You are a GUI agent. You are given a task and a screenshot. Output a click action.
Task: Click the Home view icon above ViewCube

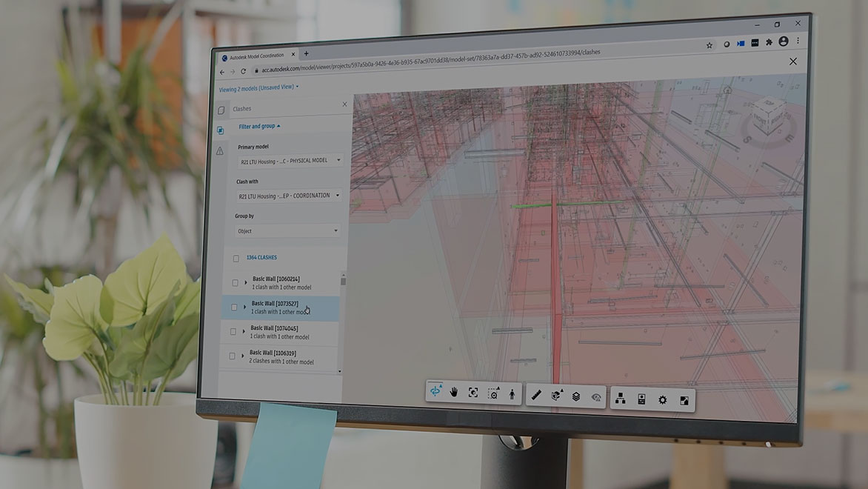click(728, 90)
